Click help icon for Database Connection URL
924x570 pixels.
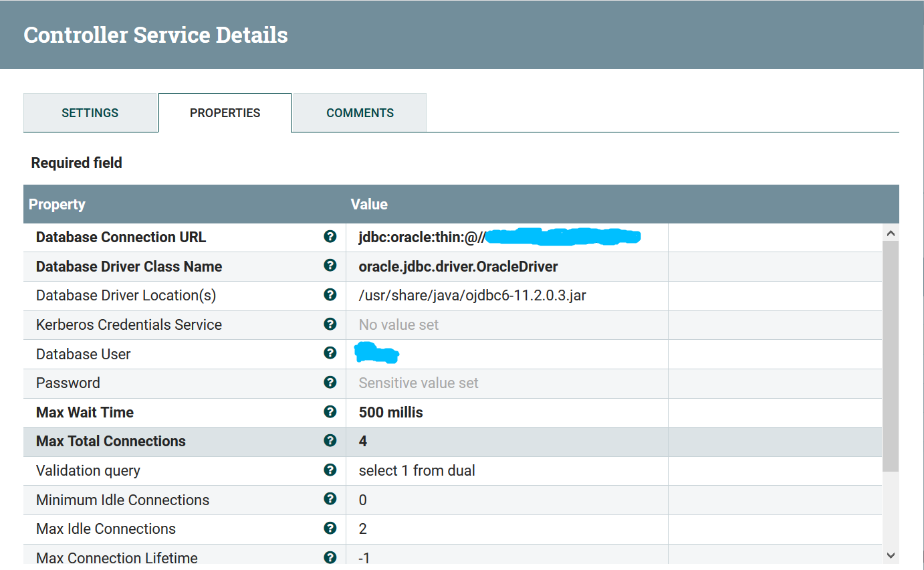pos(330,236)
